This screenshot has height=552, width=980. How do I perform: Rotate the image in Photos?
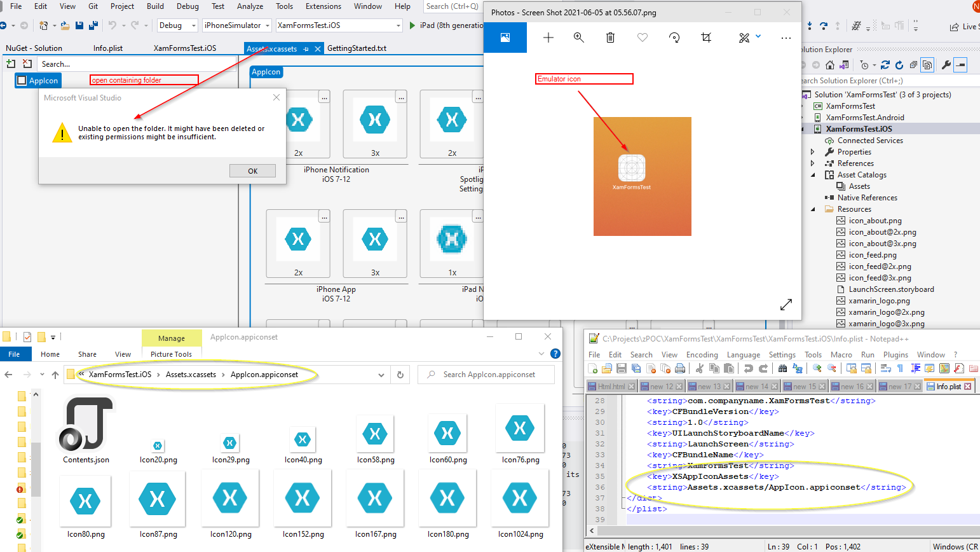tap(674, 38)
